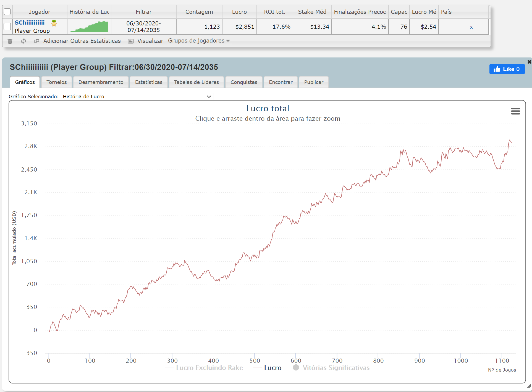Screen dimensions: 532x392
Task: Go to Tabelas de Líderes tab
Action: tap(196, 82)
